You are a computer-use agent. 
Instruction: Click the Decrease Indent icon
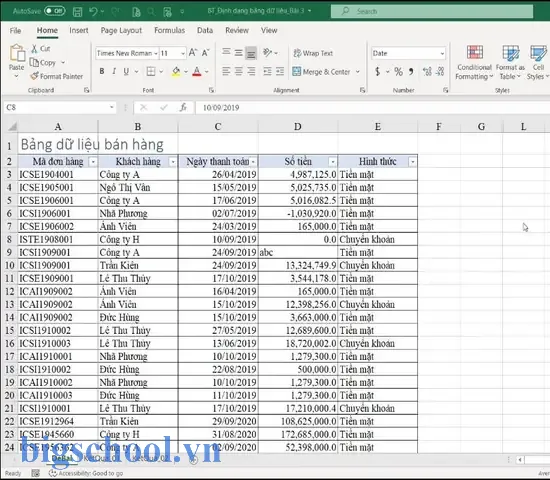click(x=267, y=72)
